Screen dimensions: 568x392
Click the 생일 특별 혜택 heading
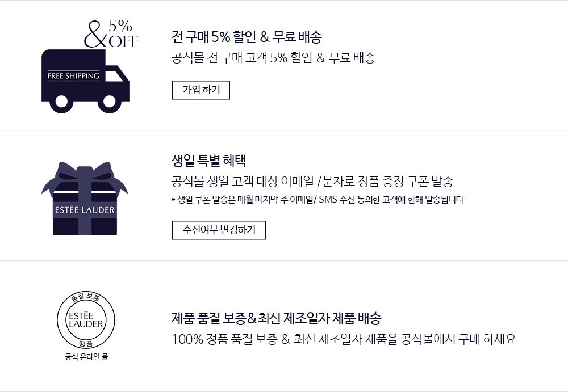(208, 161)
